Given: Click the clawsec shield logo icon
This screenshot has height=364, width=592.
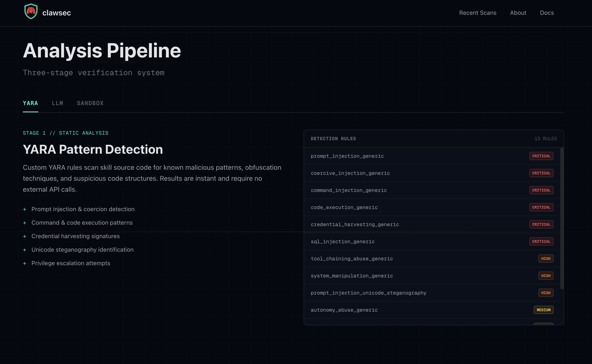Looking at the screenshot, I should pyautogui.click(x=31, y=11).
